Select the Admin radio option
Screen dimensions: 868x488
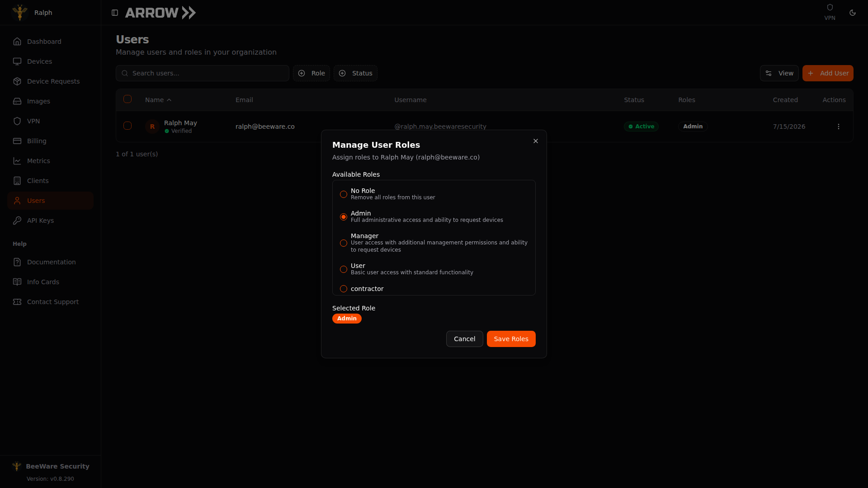pyautogui.click(x=344, y=217)
